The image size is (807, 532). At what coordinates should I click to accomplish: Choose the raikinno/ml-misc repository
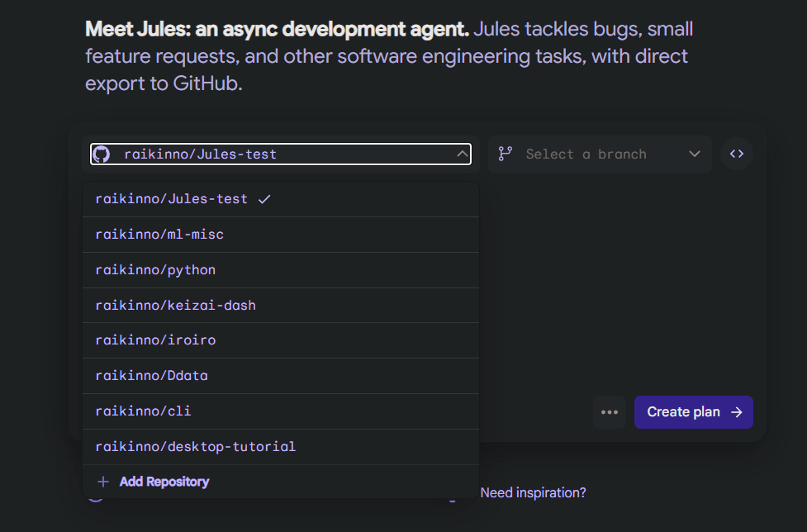159,235
